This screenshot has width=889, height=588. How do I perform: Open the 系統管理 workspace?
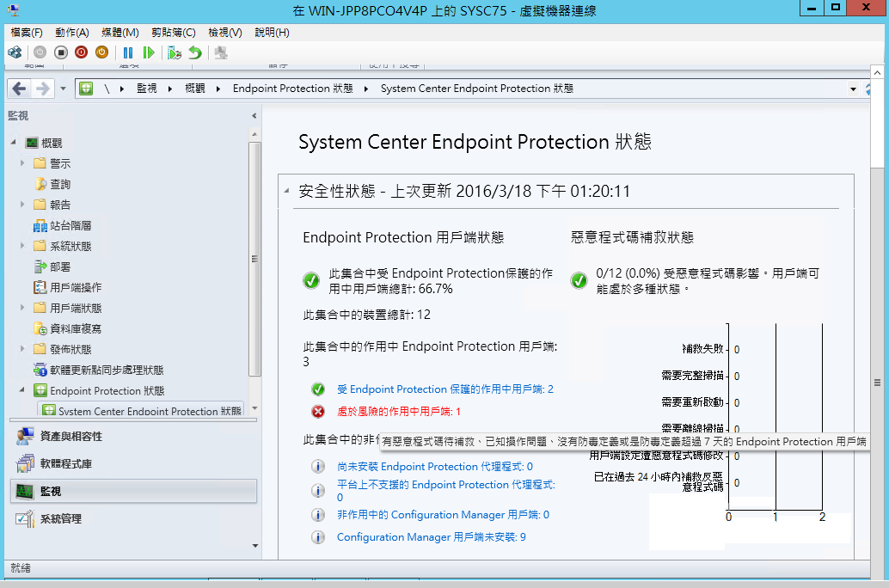pyautogui.click(x=133, y=519)
